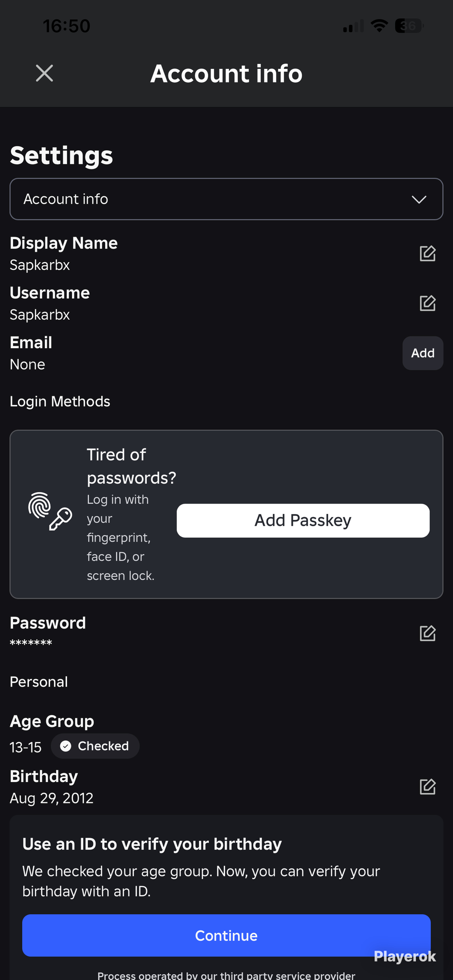The height and width of the screenshot is (980, 453).
Task: Select the Login Methods section heading
Action: (60, 402)
